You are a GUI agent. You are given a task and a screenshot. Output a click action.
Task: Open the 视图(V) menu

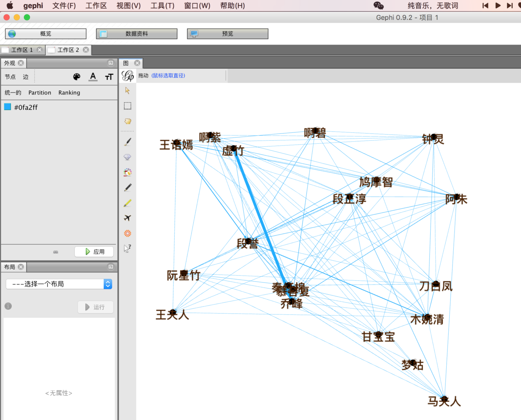pyautogui.click(x=129, y=5)
